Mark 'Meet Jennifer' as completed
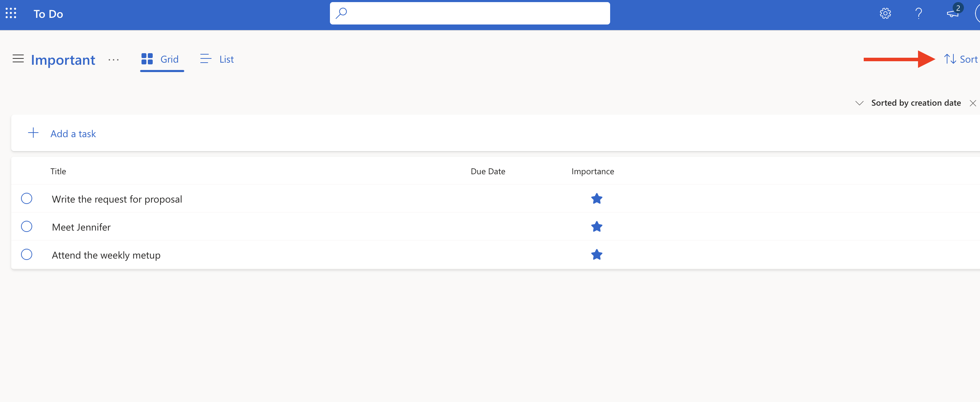Screen dimensions: 980x402 click(x=27, y=226)
